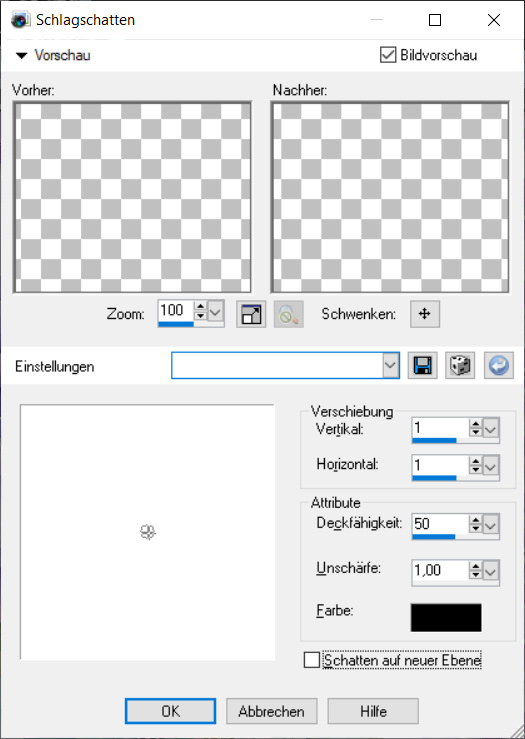The height and width of the screenshot is (739, 525).
Task: Close the Schlagschatten dialog
Action: (x=494, y=20)
